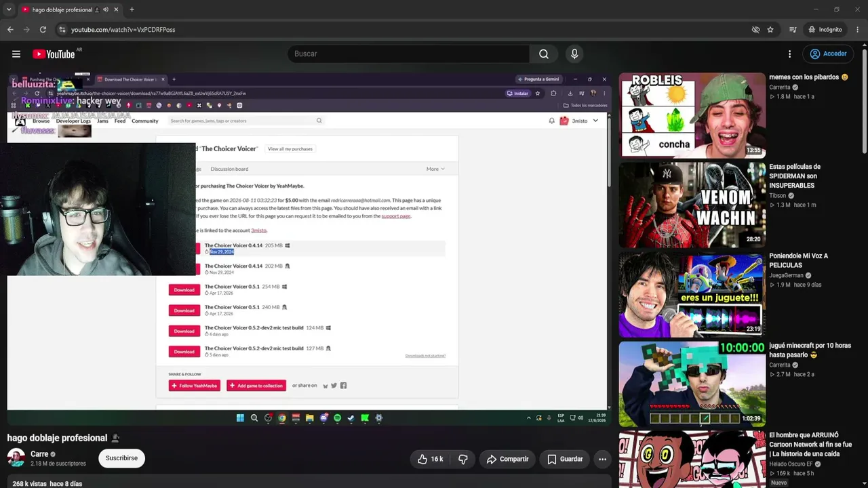The height and width of the screenshot is (488, 868).
Task: Click the 'Follow YeahMaybe' button
Action: [x=194, y=386]
